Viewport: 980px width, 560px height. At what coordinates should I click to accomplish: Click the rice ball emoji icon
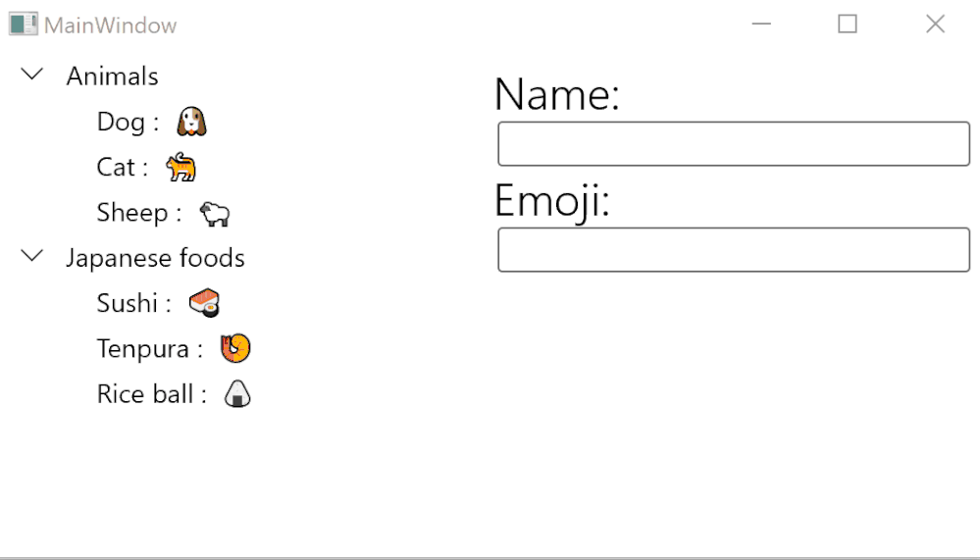pyautogui.click(x=238, y=394)
